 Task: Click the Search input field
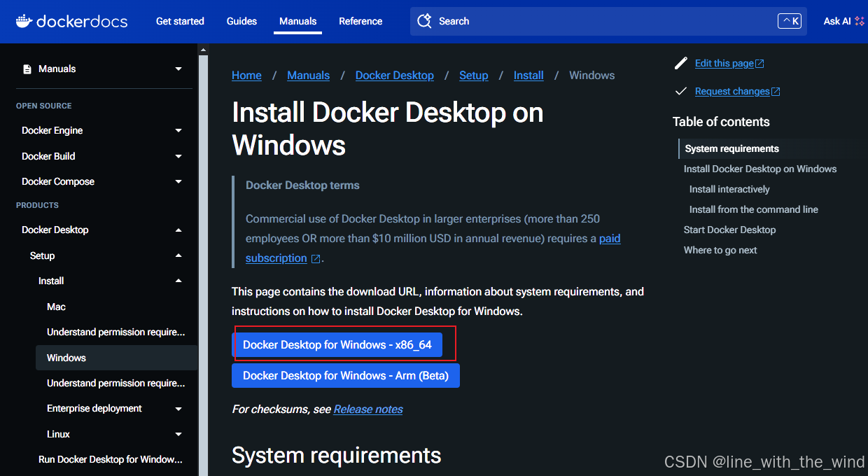[x=608, y=21]
